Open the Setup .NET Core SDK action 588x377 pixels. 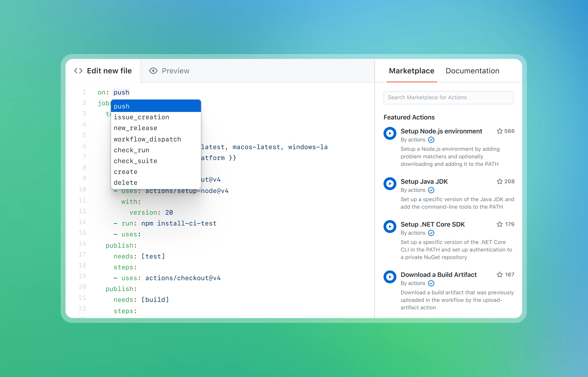point(432,224)
